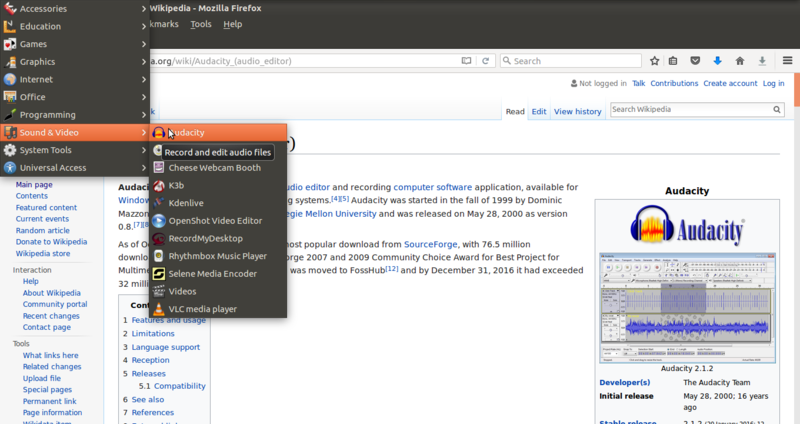Expand the Universal Access category arrow

pos(144,168)
